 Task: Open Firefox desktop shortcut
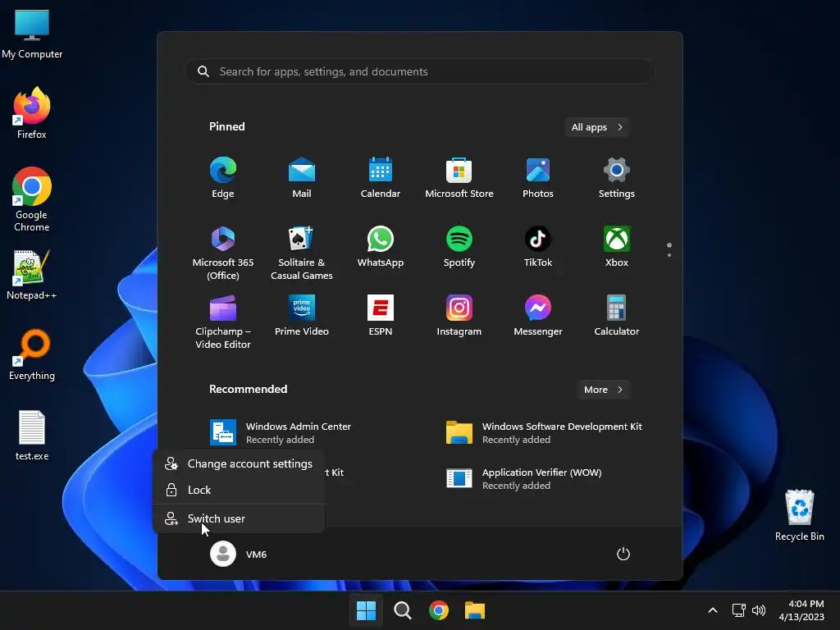point(32,113)
